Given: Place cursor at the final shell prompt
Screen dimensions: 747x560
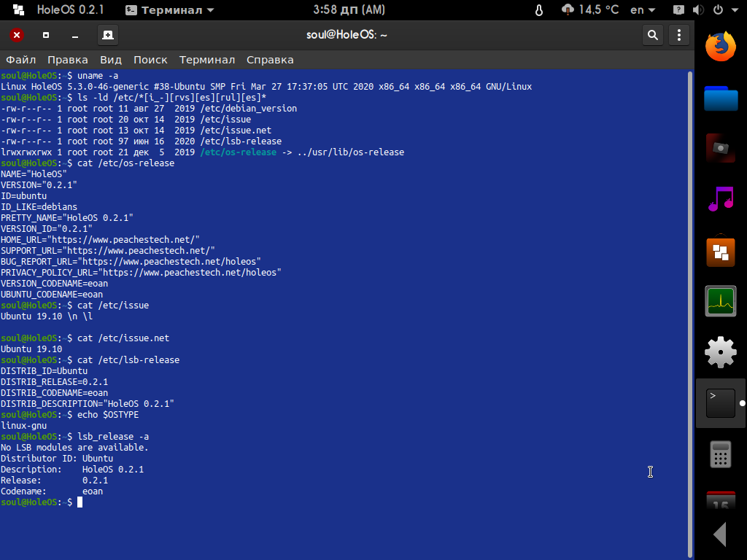Looking at the screenshot, I should (80, 502).
